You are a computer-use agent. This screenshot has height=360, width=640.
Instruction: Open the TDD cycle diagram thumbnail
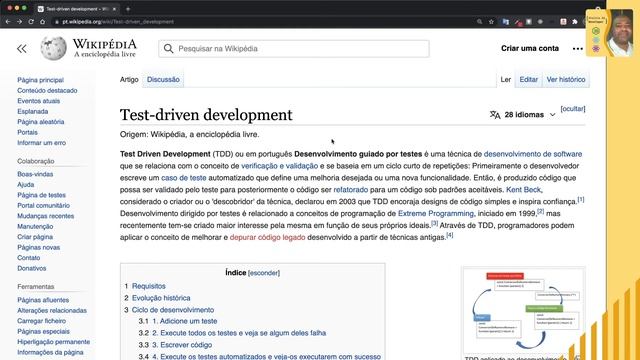tap(523, 310)
